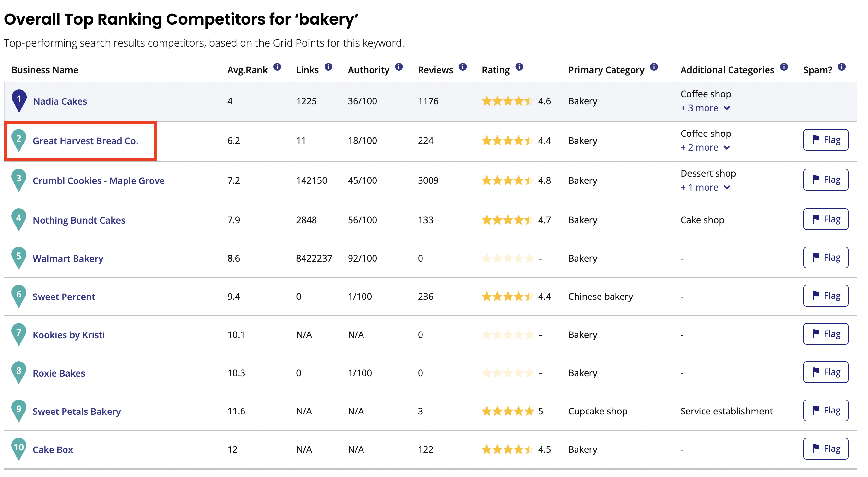The image size is (868, 477).
Task: Expand '+ 3 more' categories for Nadia Cakes
Action: [x=705, y=108]
